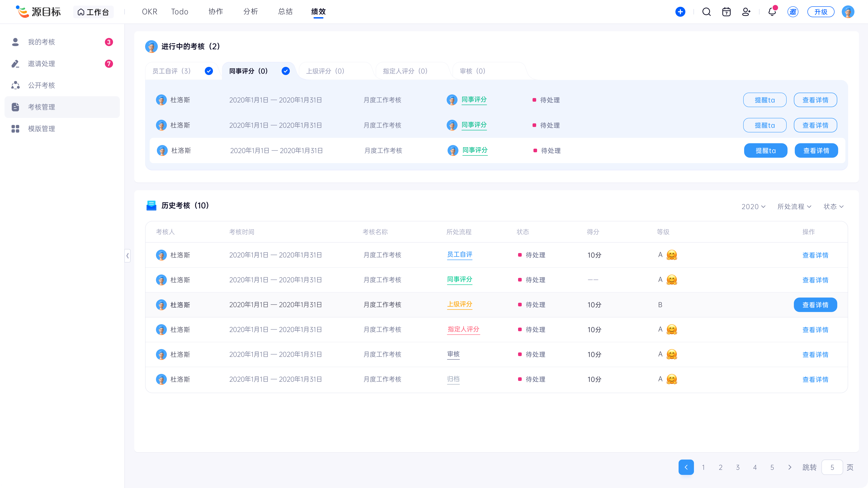
Task: Click the add member person icon
Action: (746, 12)
